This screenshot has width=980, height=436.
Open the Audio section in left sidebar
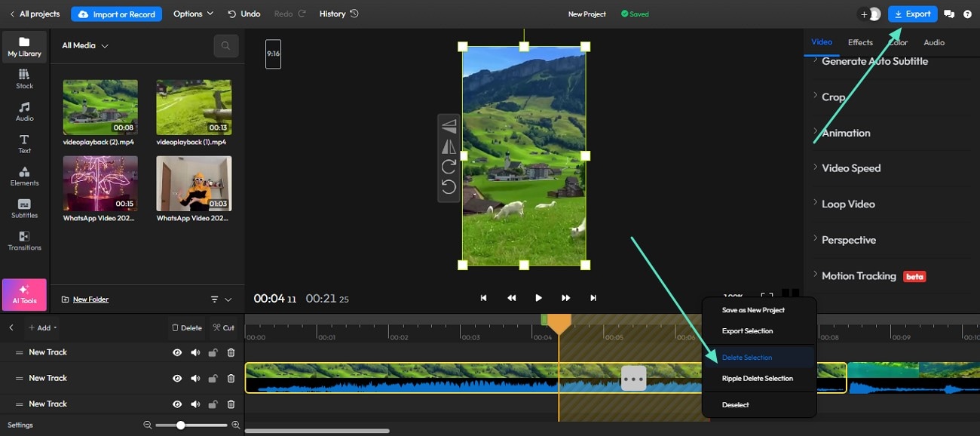pos(24,111)
